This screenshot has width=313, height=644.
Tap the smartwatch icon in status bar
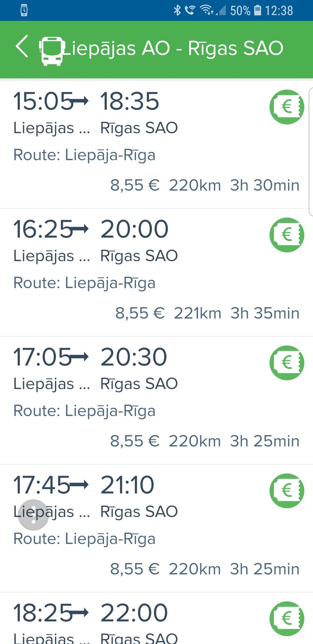[24, 11]
